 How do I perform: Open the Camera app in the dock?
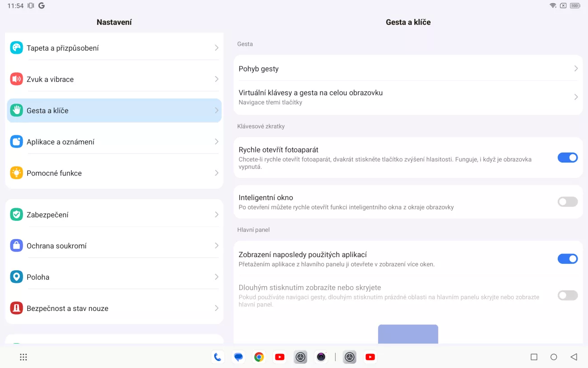coord(321,357)
